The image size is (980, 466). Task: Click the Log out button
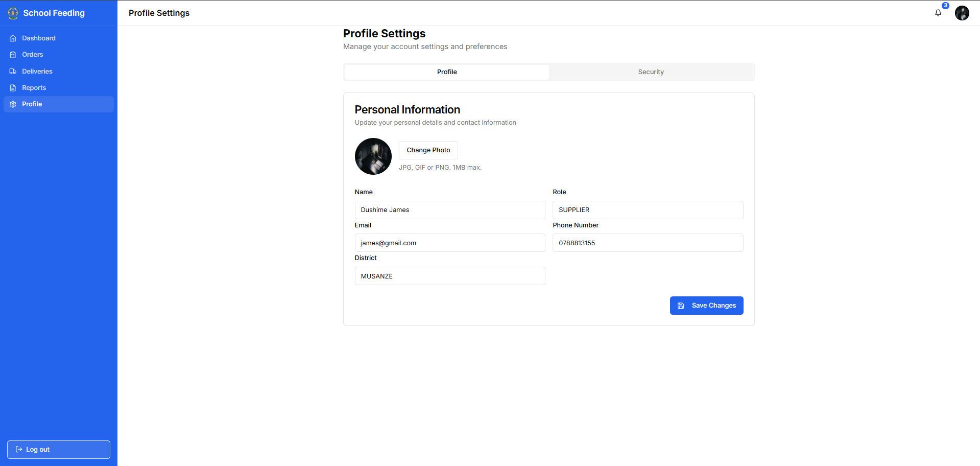point(59,450)
